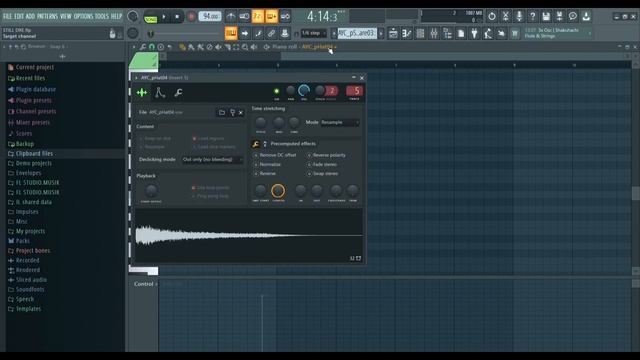Click the piano roll wrench tools icon
The image size is (640, 360).
142,47
